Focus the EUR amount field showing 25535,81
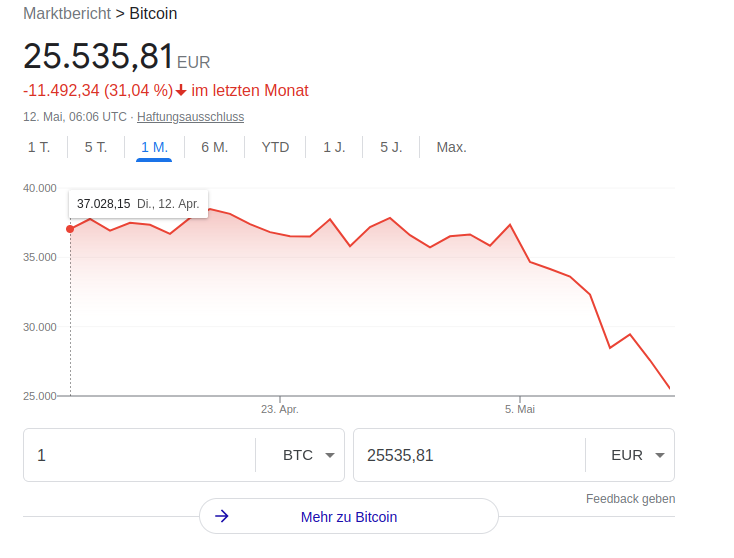This screenshot has height=558, width=734. [469, 455]
